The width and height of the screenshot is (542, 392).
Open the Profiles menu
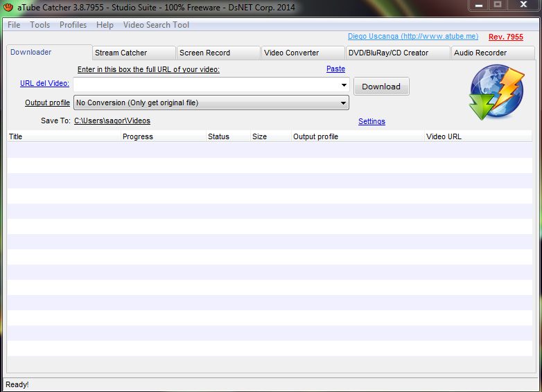pyautogui.click(x=73, y=25)
